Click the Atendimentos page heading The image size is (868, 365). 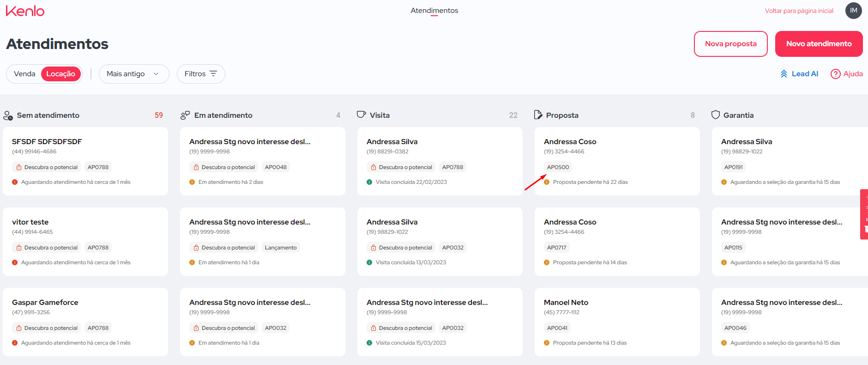coord(57,44)
